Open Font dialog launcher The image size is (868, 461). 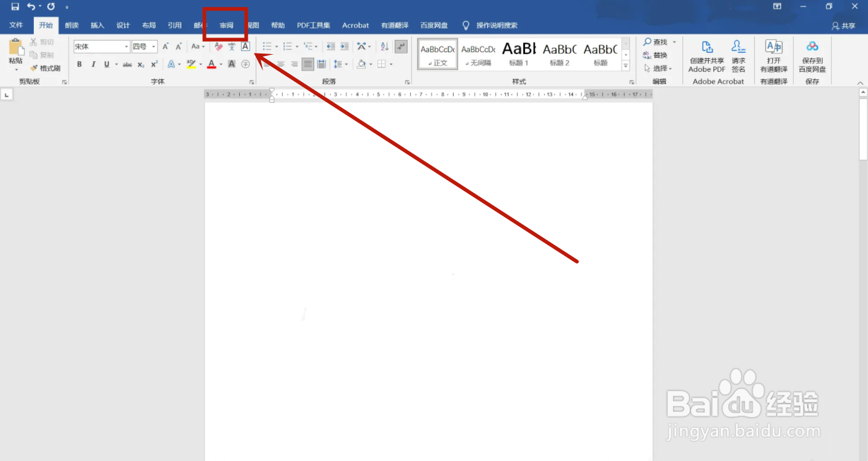coord(251,82)
